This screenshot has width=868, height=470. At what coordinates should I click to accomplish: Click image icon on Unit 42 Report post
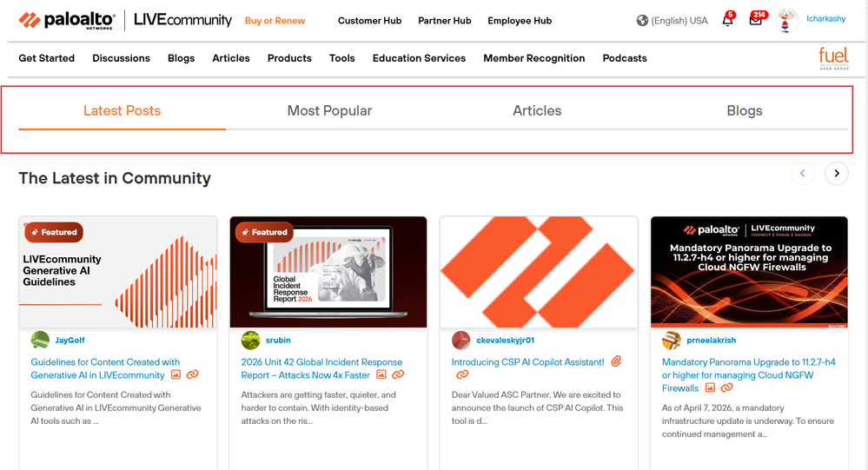[381, 374]
